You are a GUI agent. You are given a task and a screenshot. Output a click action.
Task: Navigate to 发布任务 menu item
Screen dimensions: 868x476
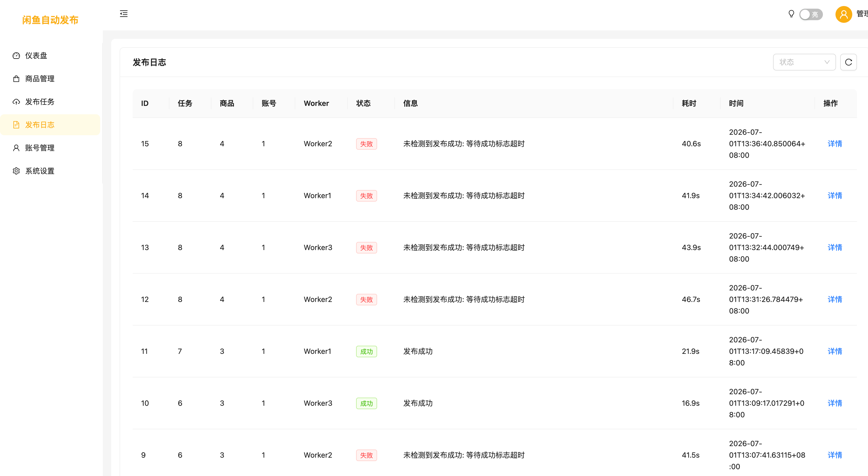point(51,102)
